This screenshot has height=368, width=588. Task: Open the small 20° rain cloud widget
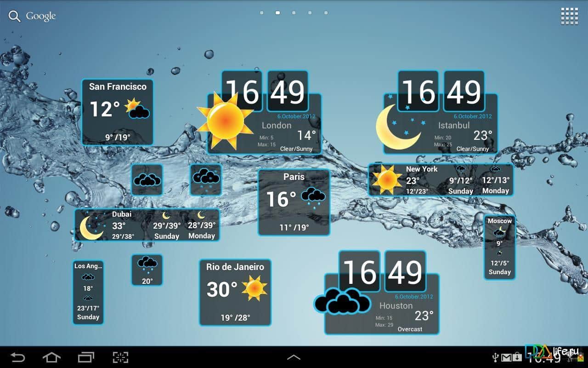tap(147, 270)
